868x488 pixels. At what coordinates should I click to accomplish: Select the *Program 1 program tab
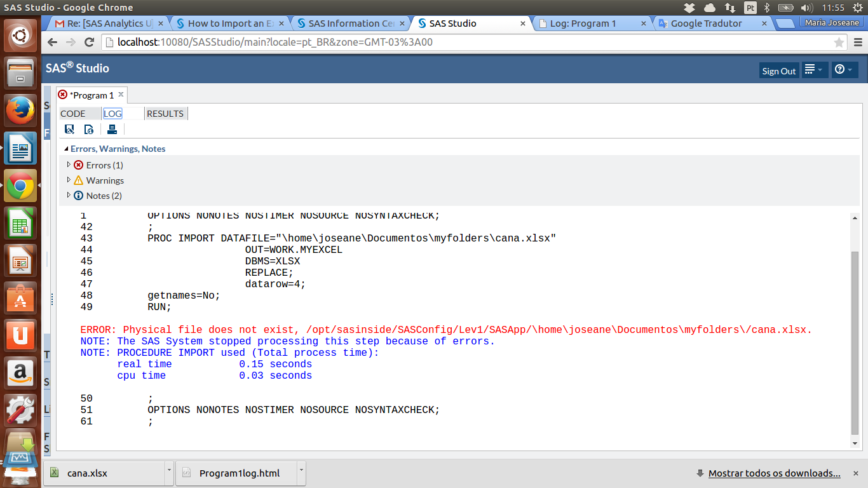coord(92,95)
